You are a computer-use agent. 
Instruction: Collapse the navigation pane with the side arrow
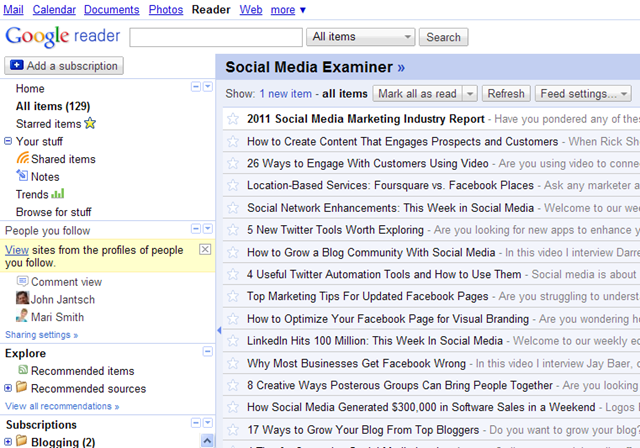tap(219, 330)
